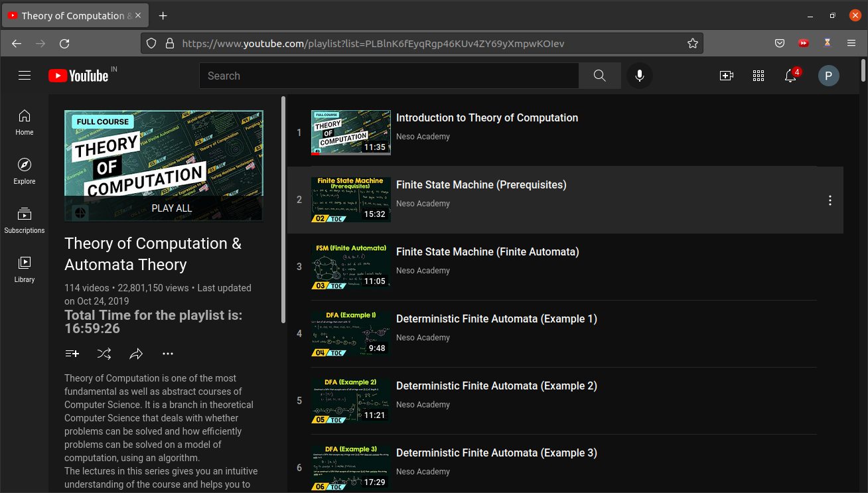Image resolution: width=868 pixels, height=493 pixels.
Task: Open a new browser tab
Action: pyautogui.click(x=163, y=15)
